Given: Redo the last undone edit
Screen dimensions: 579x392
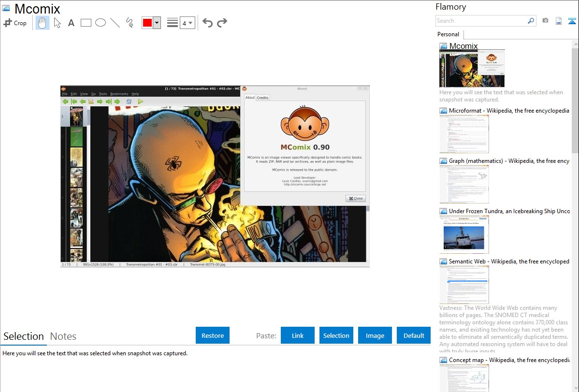Looking at the screenshot, I should click(x=222, y=23).
